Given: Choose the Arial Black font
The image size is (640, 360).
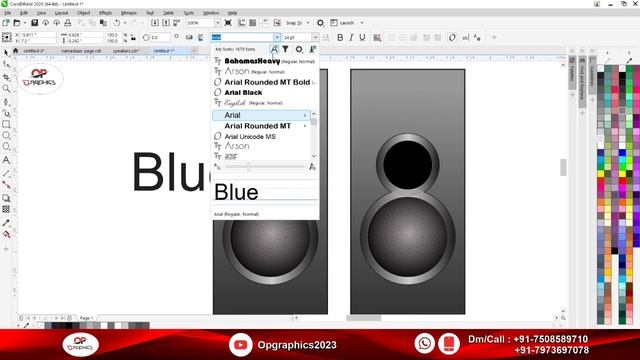Looking at the screenshot, I should point(243,93).
